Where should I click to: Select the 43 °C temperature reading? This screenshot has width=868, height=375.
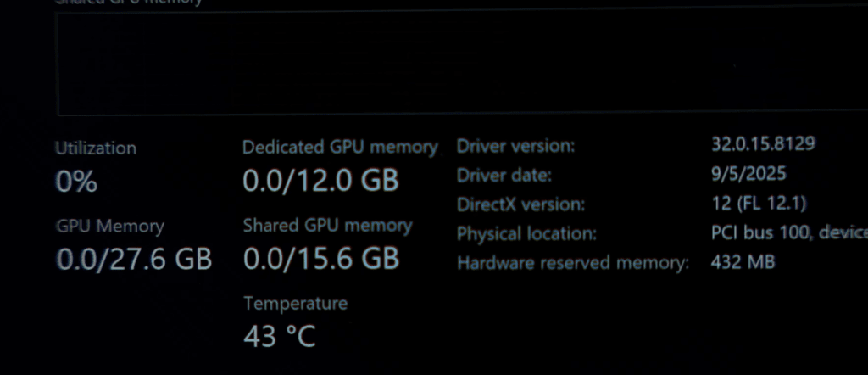[x=279, y=336]
